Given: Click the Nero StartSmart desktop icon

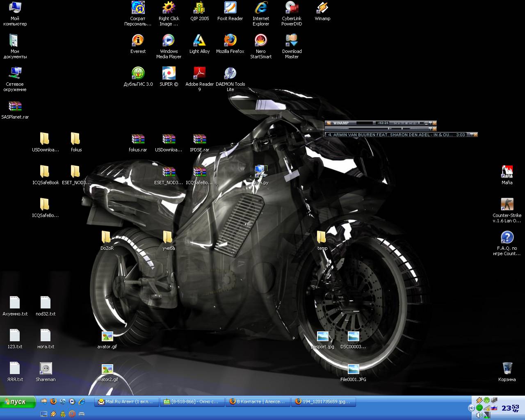Looking at the screenshot, I should click(x=261, y=41).
